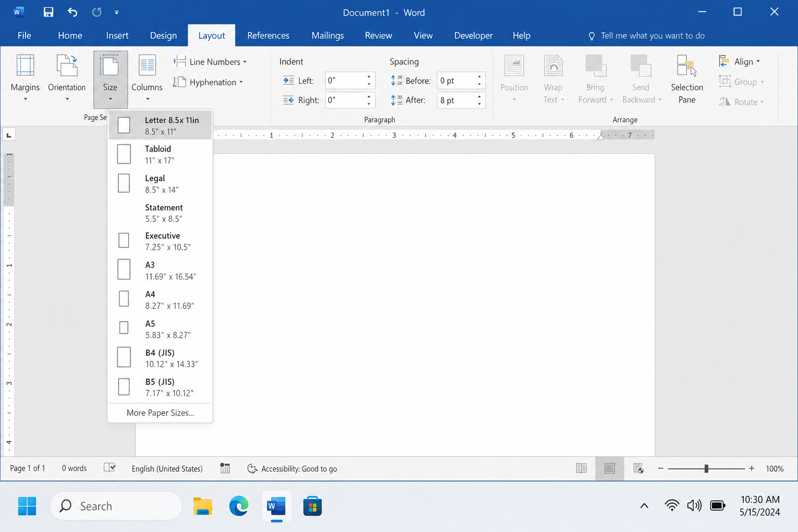Switch to the Mailings tab
Image resolution: width=798 pixels, height=532 pixels.
click(328, 35)
